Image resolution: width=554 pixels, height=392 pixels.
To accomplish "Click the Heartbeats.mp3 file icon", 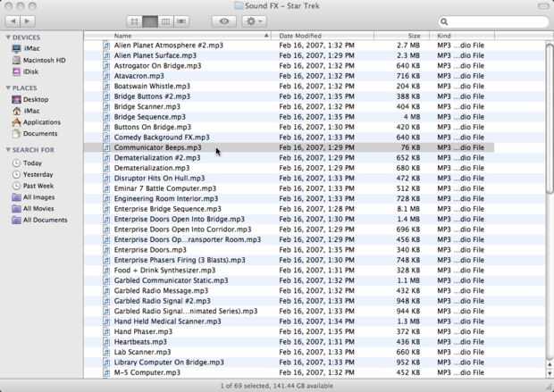I will pos(106,342).
